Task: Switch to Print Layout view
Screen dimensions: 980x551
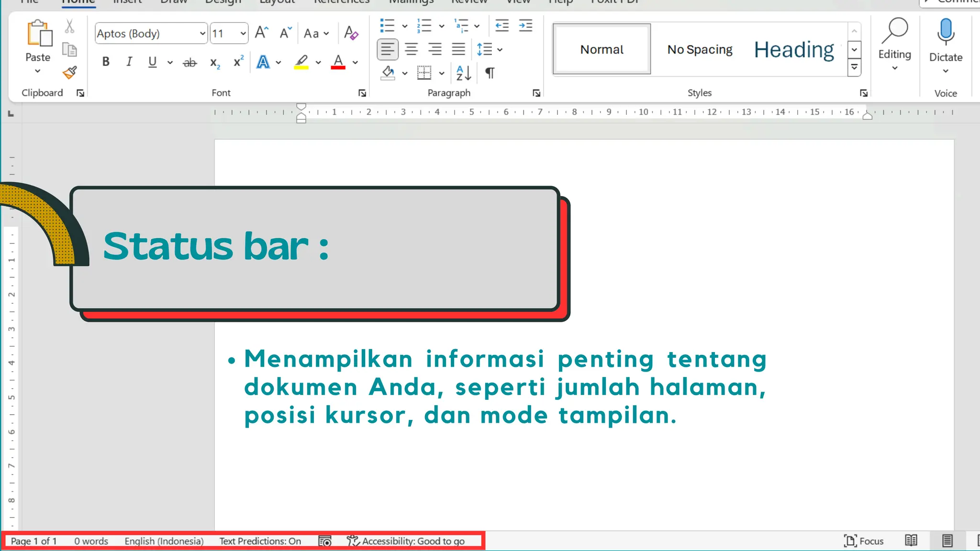Action: [x=947, y=541]
